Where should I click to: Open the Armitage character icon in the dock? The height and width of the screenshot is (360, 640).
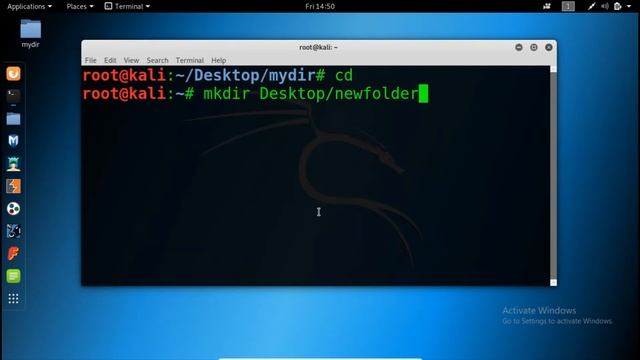(13, 164)
